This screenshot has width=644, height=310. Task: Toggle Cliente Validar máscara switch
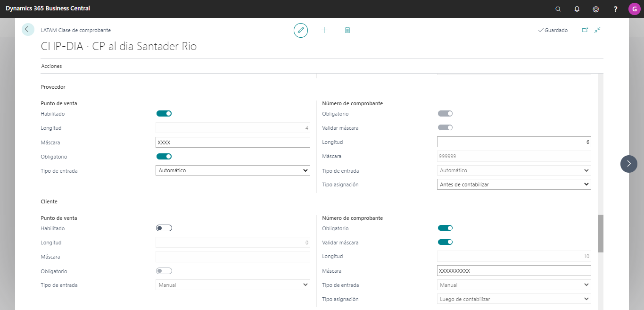[x=445, y=242]
